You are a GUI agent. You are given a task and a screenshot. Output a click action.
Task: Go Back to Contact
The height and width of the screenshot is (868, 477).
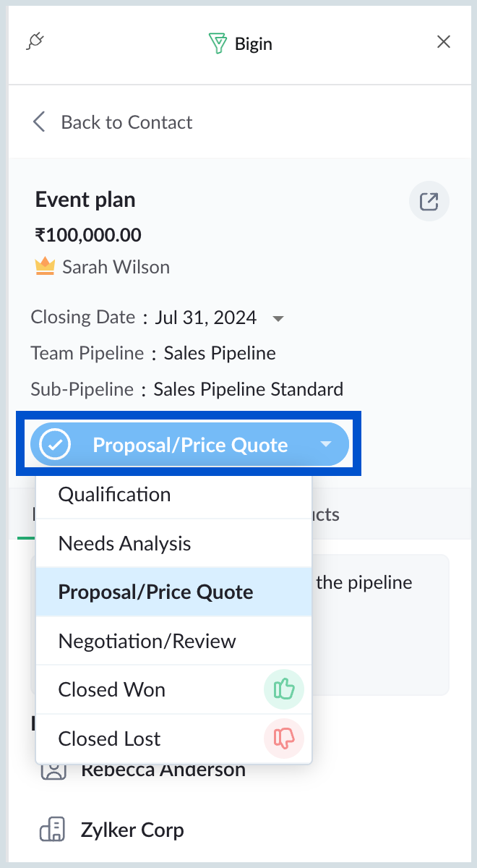(x=126, y=122)
